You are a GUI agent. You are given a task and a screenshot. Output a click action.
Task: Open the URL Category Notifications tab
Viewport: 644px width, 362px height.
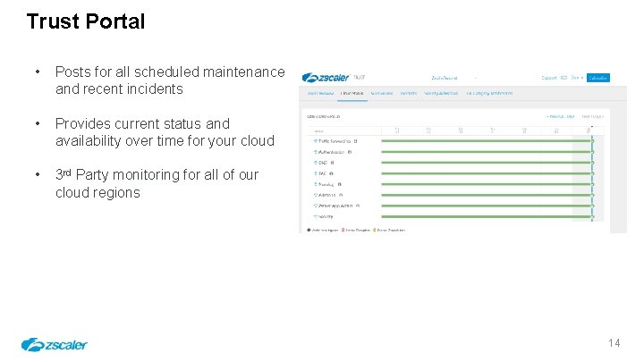tap(489, 94)
